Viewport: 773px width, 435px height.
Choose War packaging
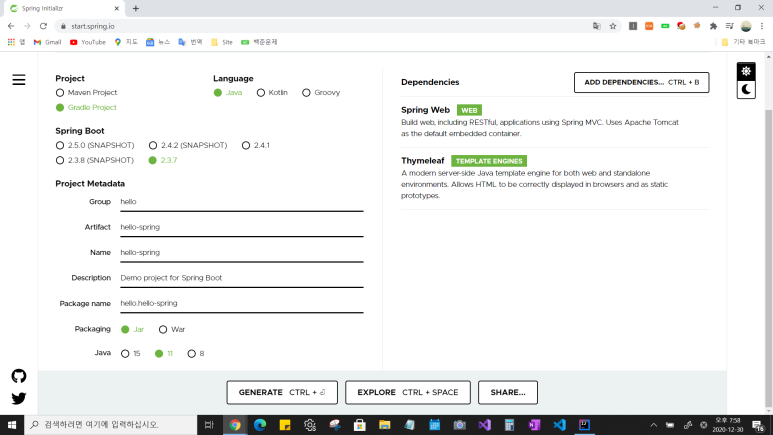point(172,329)
